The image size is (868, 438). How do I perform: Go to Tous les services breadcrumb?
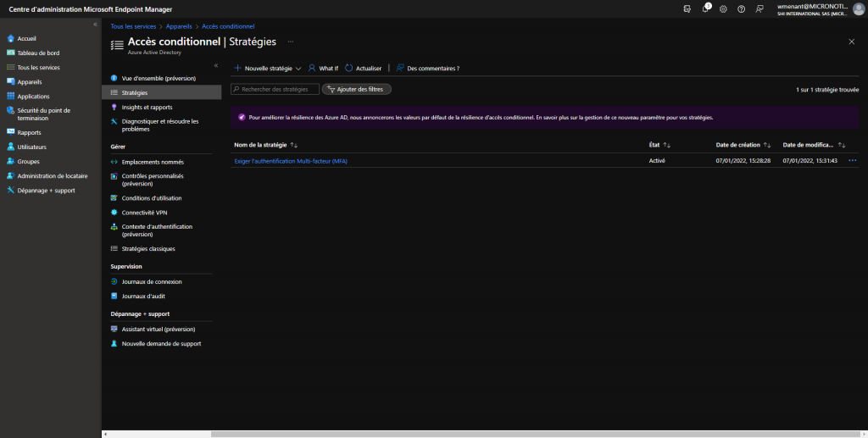(x=132, y=26)
